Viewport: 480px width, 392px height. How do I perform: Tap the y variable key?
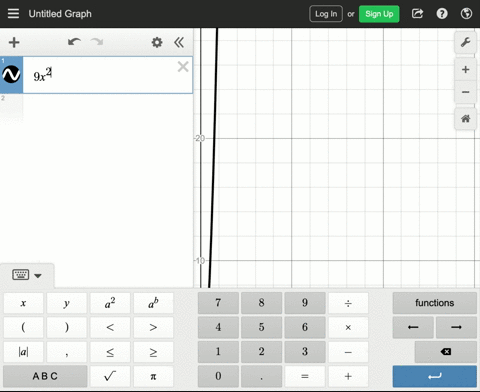click(x=67, y=303)
